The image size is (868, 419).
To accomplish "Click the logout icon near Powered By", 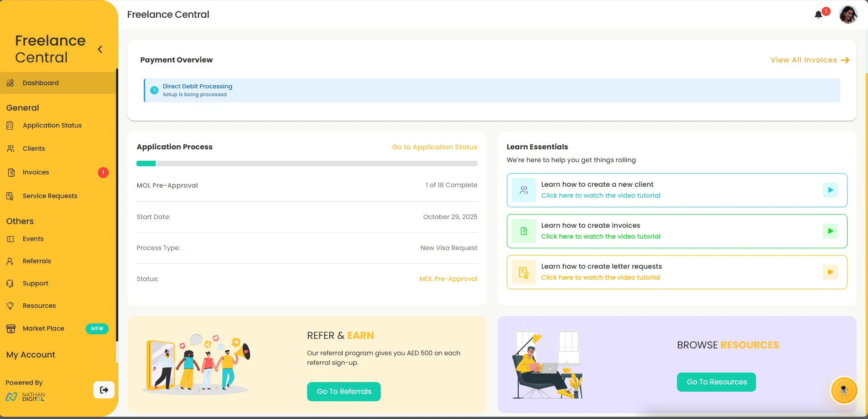I will 104,390.
